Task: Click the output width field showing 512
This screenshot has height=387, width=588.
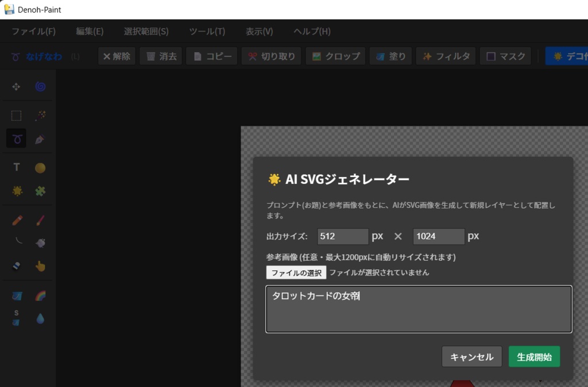Action: click(343, 236)
